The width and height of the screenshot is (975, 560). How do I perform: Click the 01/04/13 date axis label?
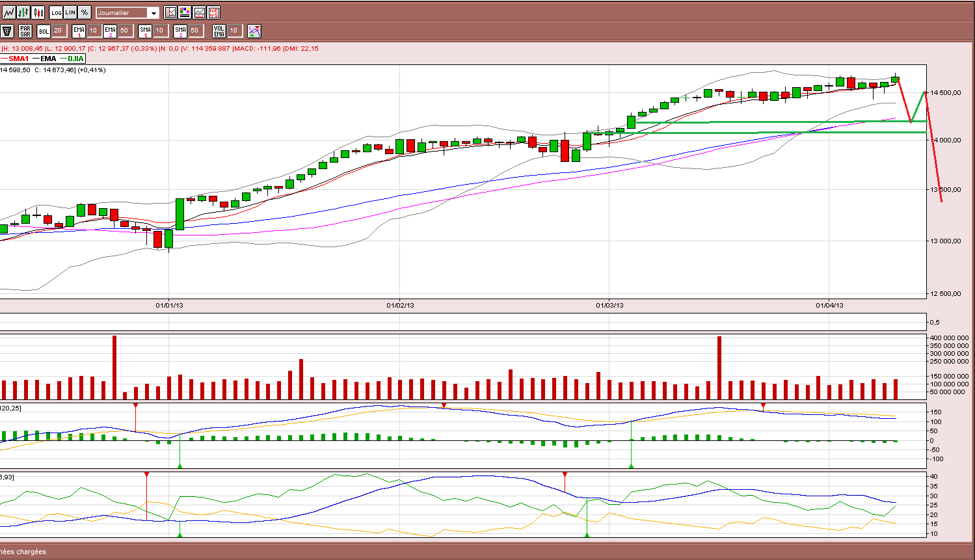coord(829,305)
